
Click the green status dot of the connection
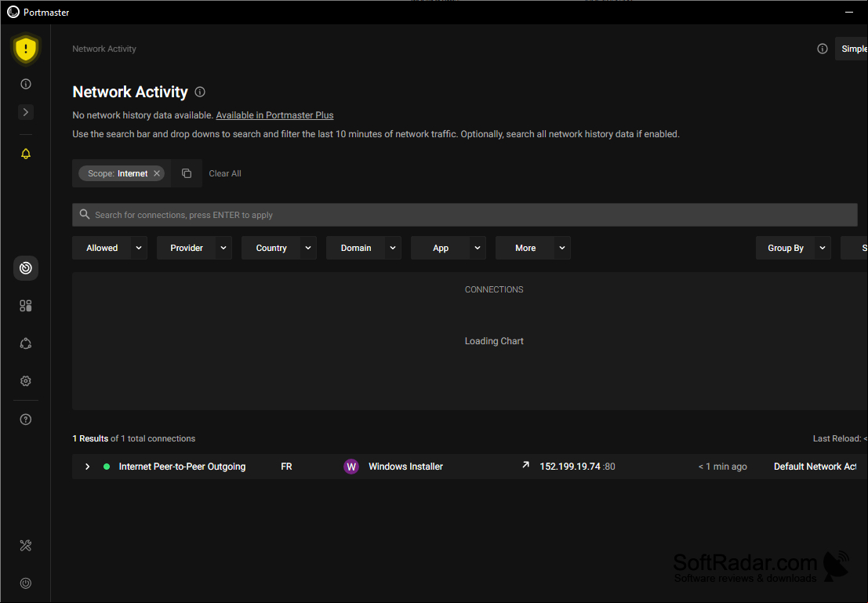coord(107,467)
